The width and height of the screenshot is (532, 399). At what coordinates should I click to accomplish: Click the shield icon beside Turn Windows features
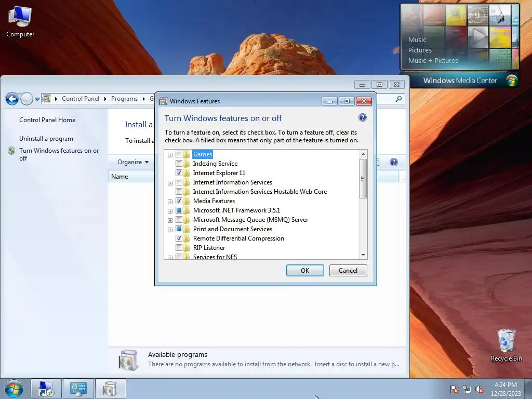tap(11, 151)
